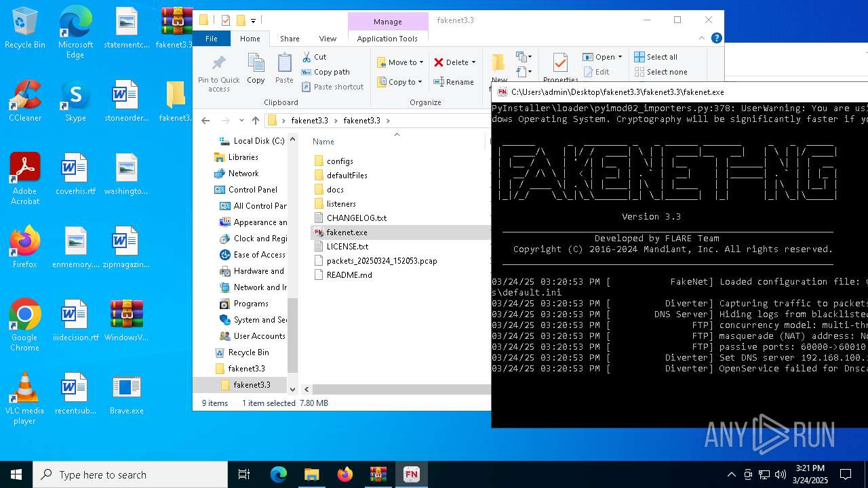Screen dimensions: 868x488
Task: Click taskbar search box
Action: (130, 474)
